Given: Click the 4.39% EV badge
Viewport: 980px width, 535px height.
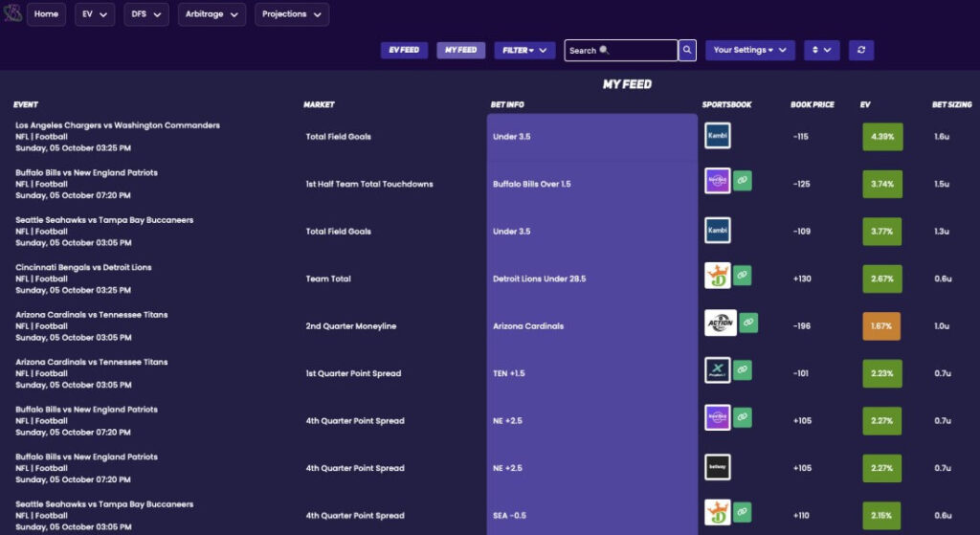Looking at the screenshot, I should click(882, 136).
